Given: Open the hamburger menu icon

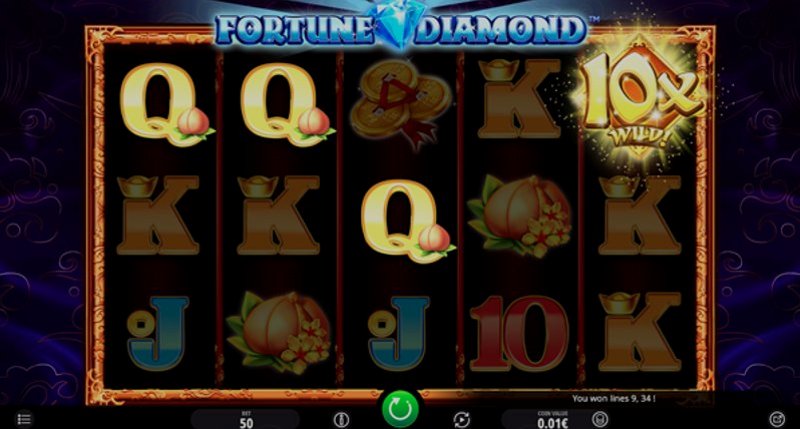Looking at the screenshot, I should [24, 419].
